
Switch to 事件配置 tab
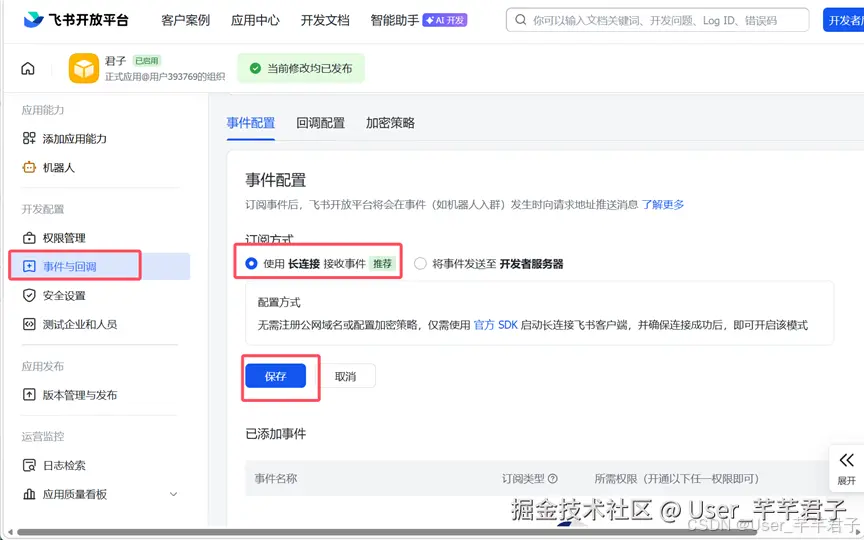pos(251,123)
